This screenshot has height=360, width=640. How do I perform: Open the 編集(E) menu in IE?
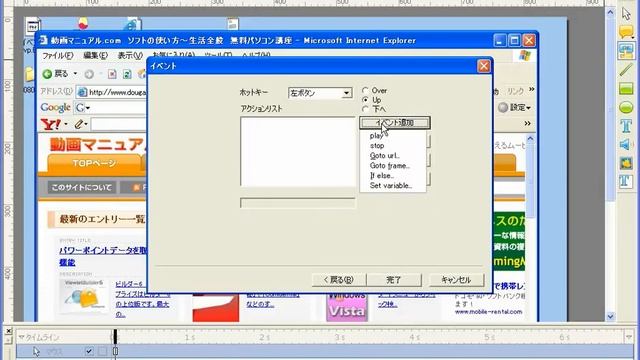coord(95,56)
